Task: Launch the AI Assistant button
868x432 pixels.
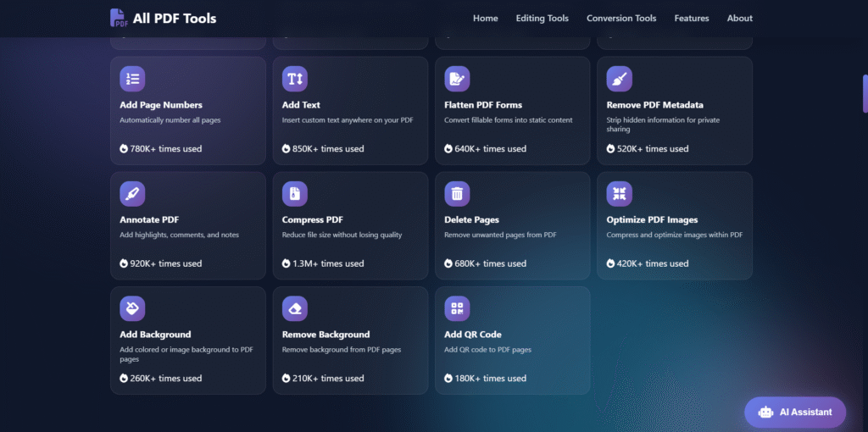Action: point(795,413)
